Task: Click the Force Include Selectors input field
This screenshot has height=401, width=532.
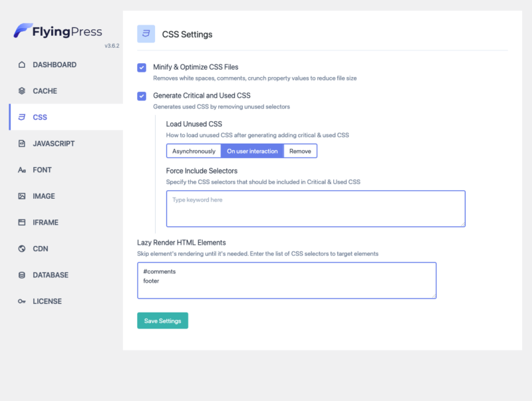Action: [x=316, y=208]
